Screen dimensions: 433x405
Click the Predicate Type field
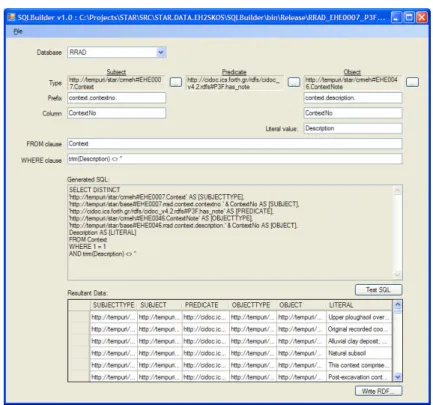coord(235,83)
